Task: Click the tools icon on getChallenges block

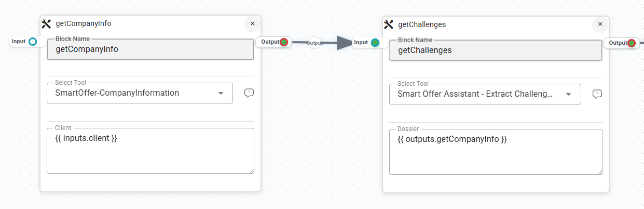Action: pyautogui.click(x=388, y=24)
